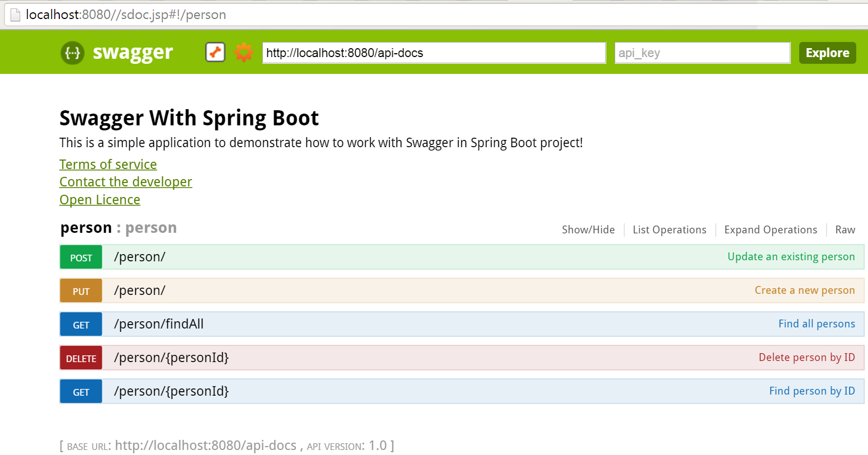Open the Raw view link
Image resolution: width=868 pixels, height=455 pixels.
click(845, 229)
